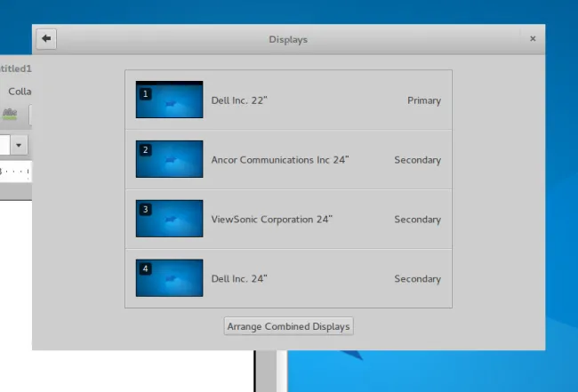This screenshot has height=392, width=578.
Task: Click Secondary status of Dell 24" display
Action: 418,278
